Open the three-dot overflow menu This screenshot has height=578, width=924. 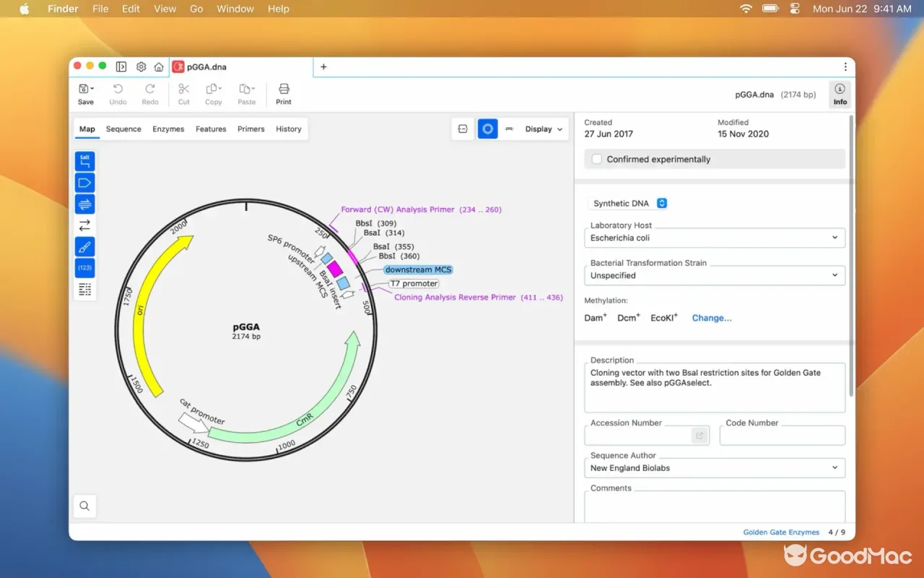(x=845, y=66)
